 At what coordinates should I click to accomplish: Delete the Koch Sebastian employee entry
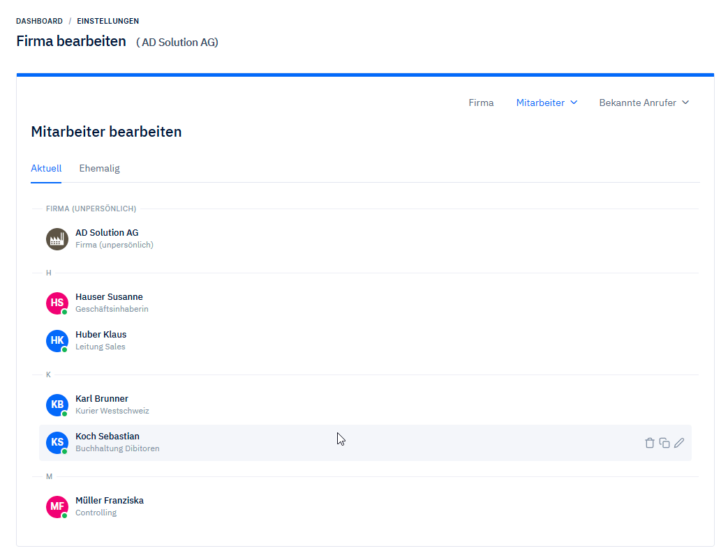tap(649, 443)
